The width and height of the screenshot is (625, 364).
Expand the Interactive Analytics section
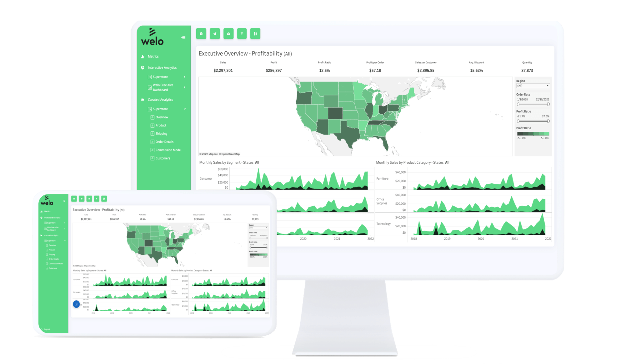[162, 68]
